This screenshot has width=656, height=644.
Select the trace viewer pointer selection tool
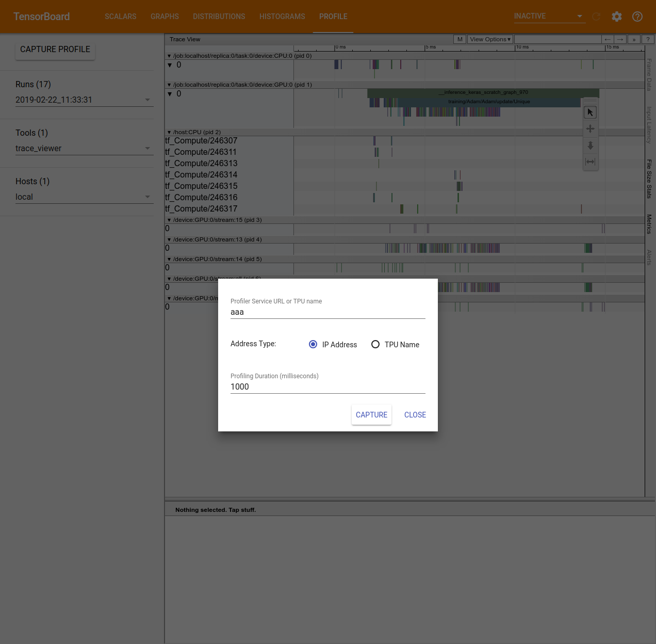point(591,112)
